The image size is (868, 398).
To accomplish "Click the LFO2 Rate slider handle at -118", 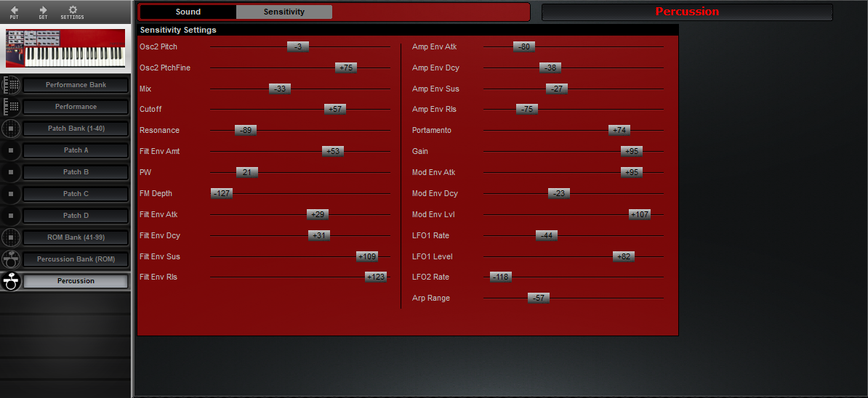I will (x=500, y=277).
